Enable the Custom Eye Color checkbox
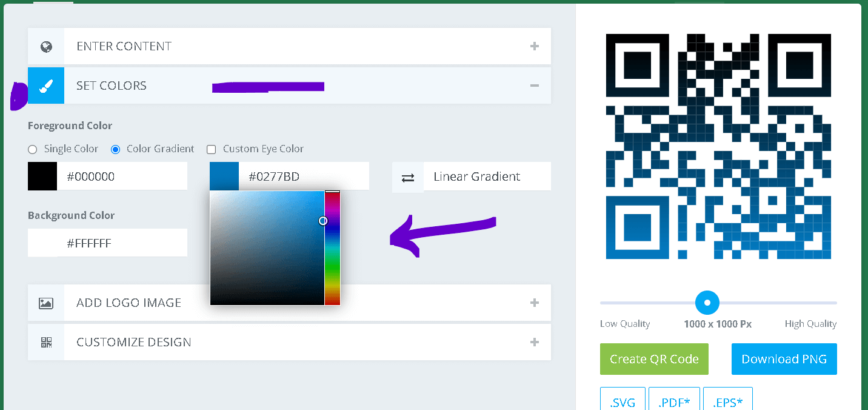Image resolution: width=868 pixels, height=410 pixels. [x=212, y=149]
